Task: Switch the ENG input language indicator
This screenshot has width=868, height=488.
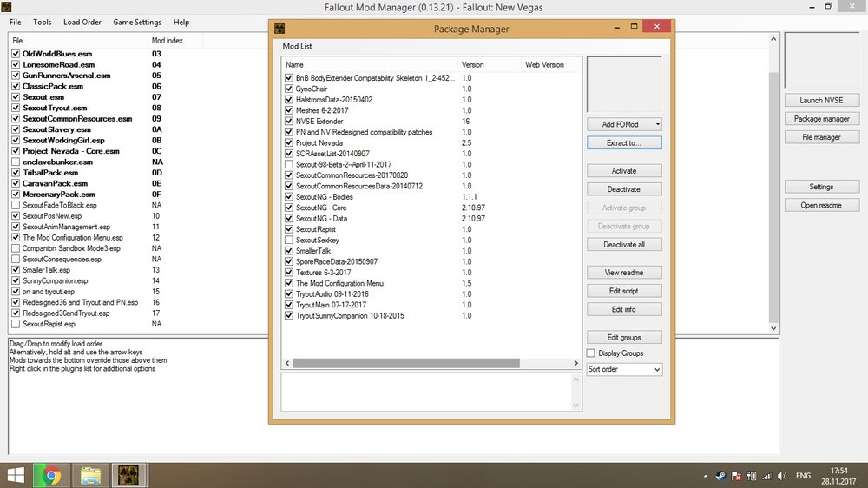Action: (x=803, y=476)
